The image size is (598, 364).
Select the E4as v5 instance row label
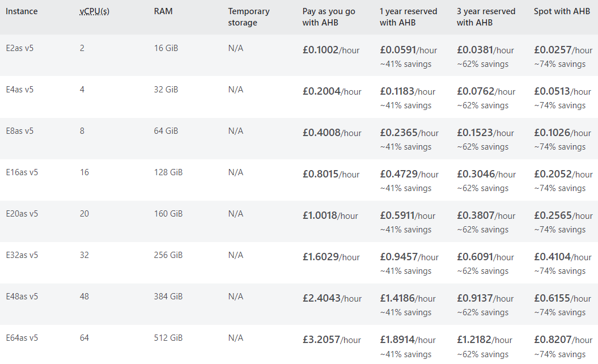pyautogui.click(x=20, y=90)
